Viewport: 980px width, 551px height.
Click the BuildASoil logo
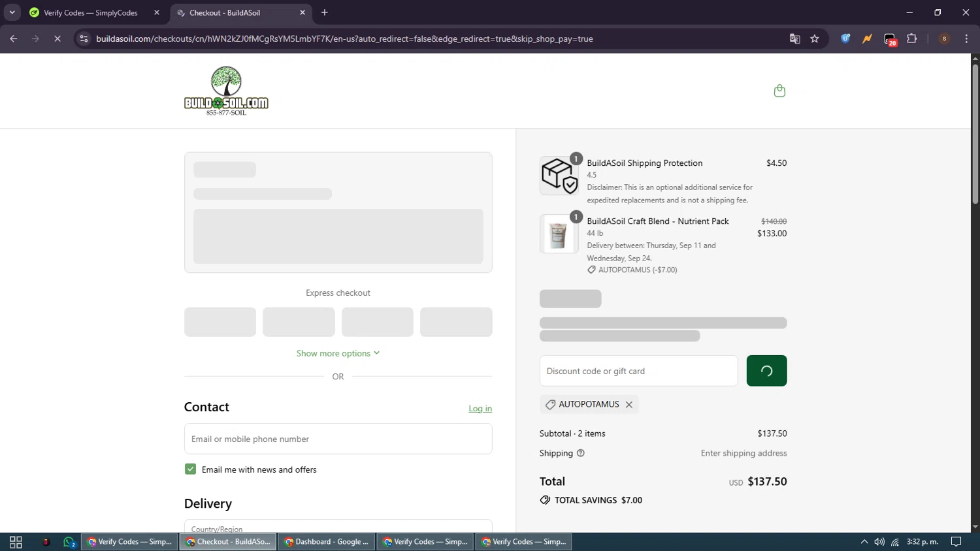(226, 91)
